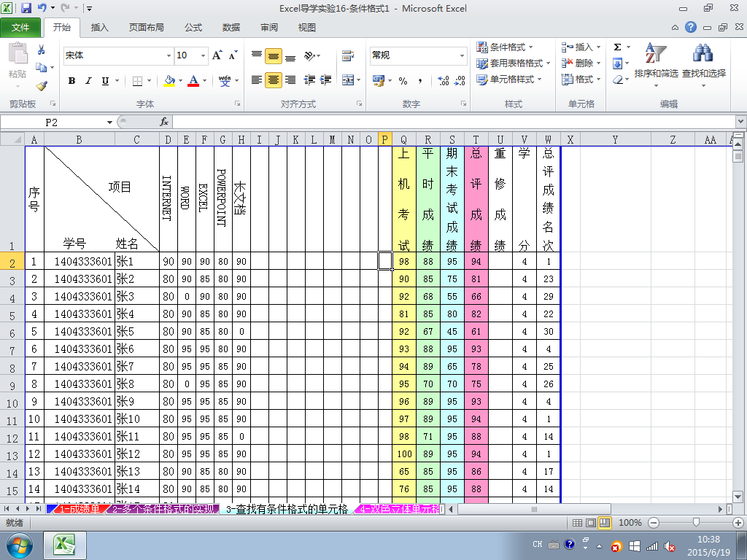Screen dimensions: 747x560
Task: Open the number format 常规 dropdown
Action: click(462, 55)
